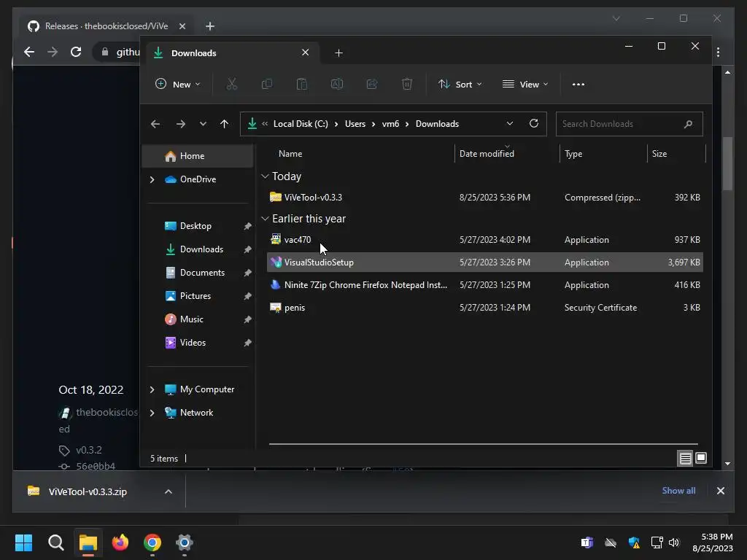Open ViVeTool-v0.3.3.zip download options arrow
Viewport: 747px width, 560px height.
click(x=169, y=491)
